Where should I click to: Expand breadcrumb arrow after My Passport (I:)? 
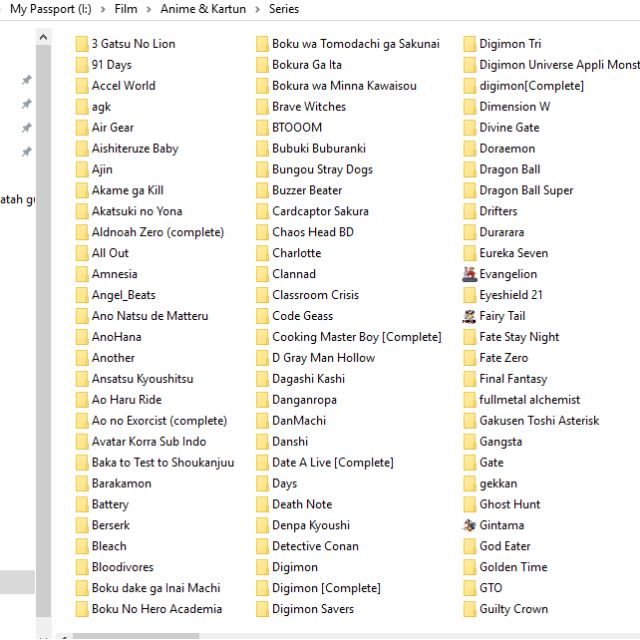point(103,9)
